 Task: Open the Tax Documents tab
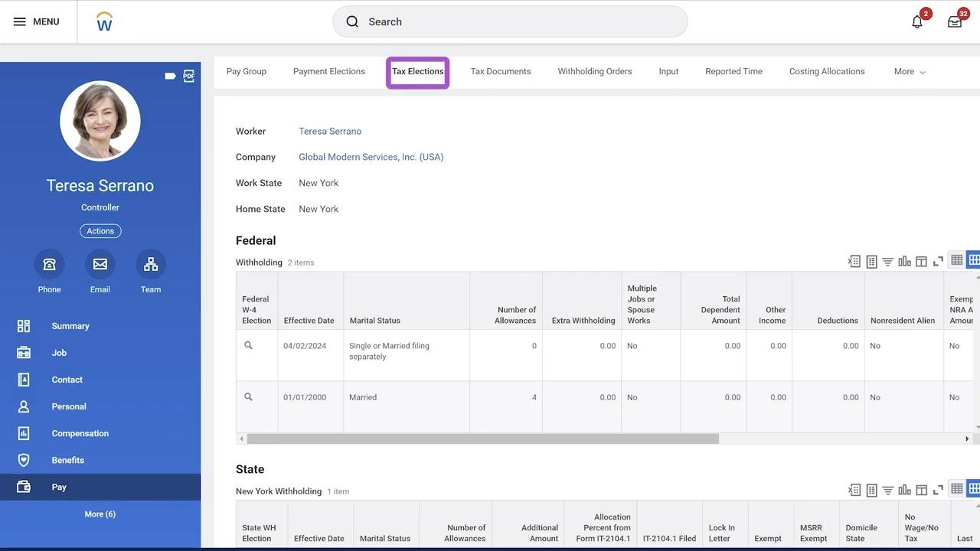coord(501,71)
